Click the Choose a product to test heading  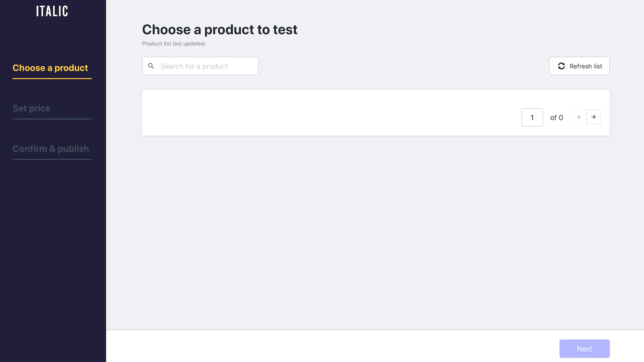pos(220,30)
